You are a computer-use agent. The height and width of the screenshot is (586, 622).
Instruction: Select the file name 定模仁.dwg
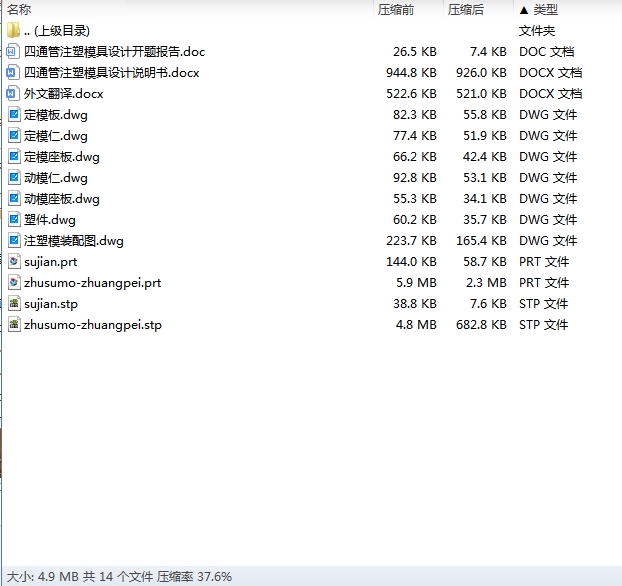pos(56,136)
